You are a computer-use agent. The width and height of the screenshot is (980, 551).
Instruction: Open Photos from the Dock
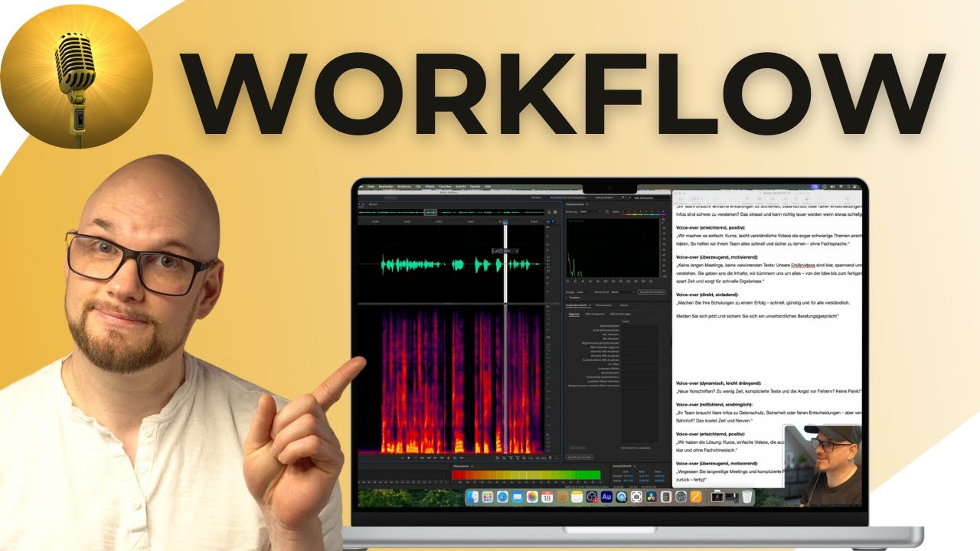tap(532, 497)
